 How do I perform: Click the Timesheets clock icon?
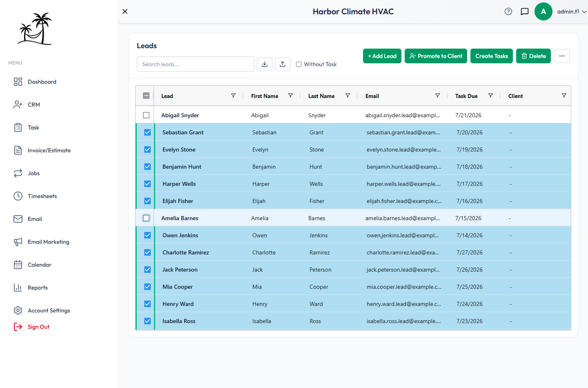18,196
